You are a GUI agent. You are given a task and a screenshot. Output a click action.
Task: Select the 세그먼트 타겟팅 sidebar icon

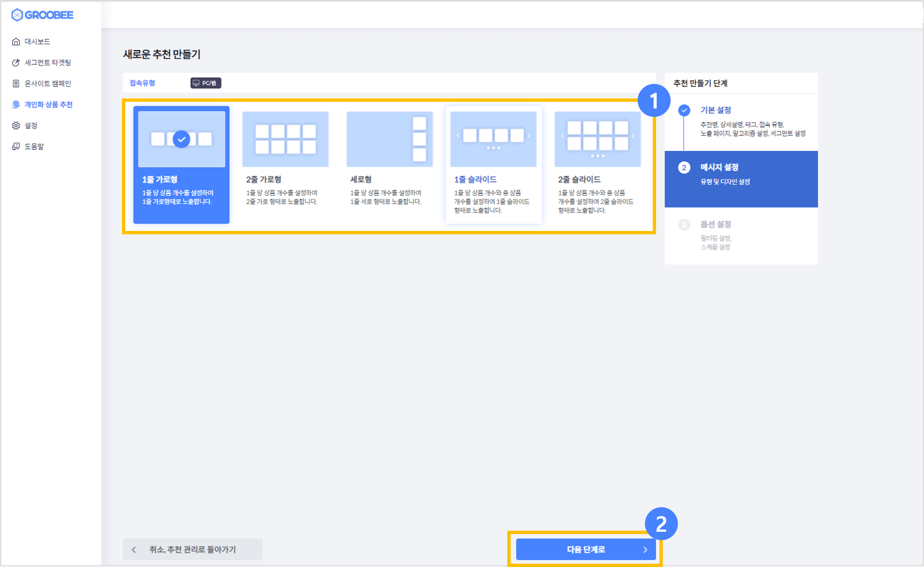point(16,63)
